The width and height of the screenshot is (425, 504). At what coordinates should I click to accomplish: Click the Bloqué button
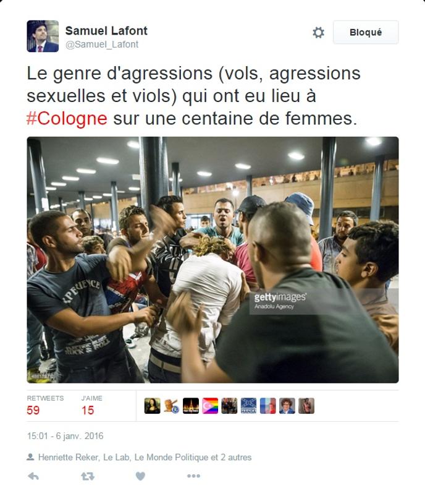click(x=366, y=32)
